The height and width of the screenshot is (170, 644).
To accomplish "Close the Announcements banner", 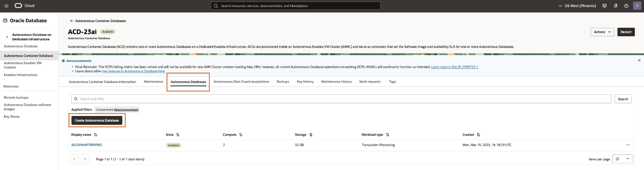I will [639, 60].
